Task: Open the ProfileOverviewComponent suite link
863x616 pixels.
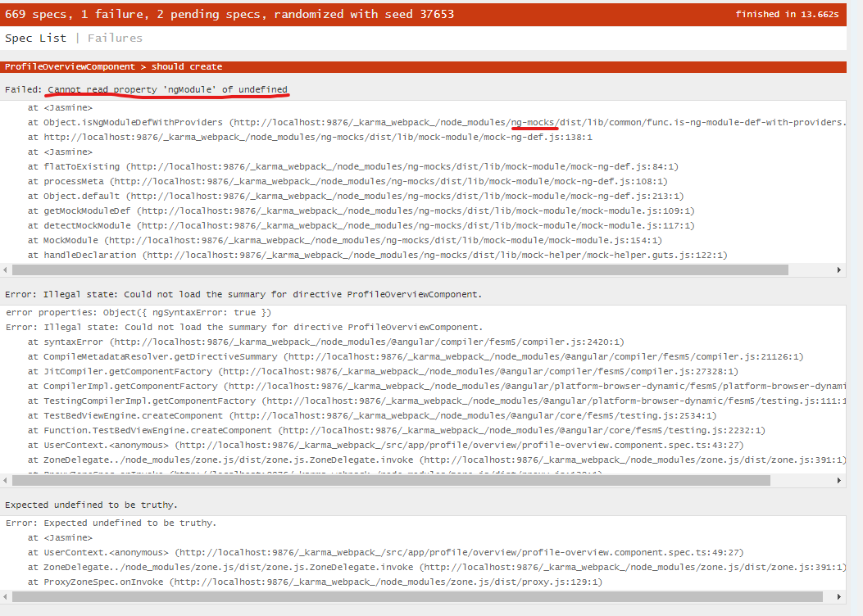Action: tap(70, 66)
